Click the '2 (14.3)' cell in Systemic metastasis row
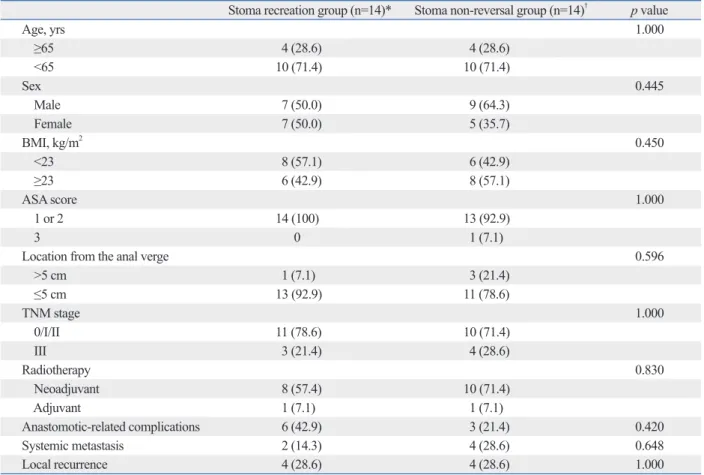 (301, 446)
